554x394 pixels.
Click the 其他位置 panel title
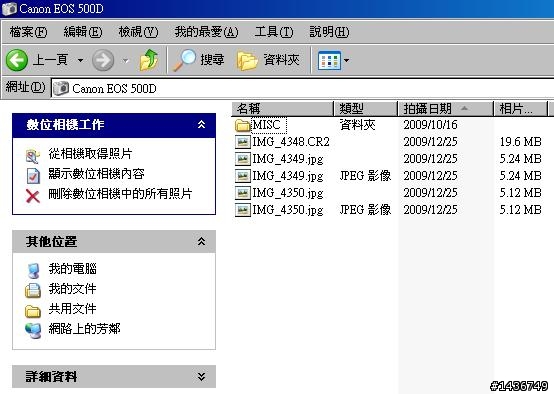tap(51, 242)
